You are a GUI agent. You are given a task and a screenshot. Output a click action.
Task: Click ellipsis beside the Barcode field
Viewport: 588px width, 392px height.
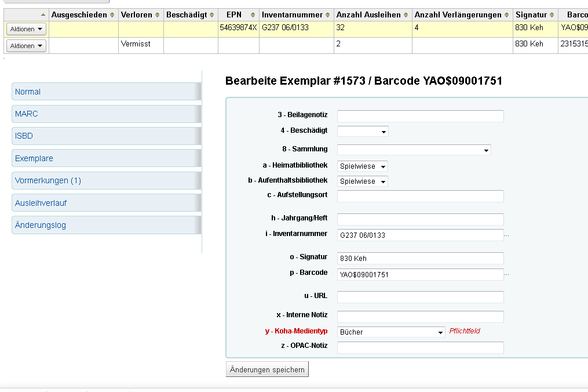(506, 274)
